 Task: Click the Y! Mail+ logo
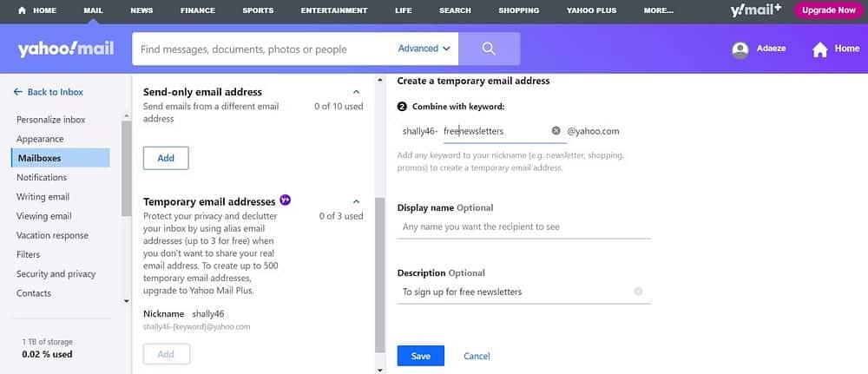[756, 10]
